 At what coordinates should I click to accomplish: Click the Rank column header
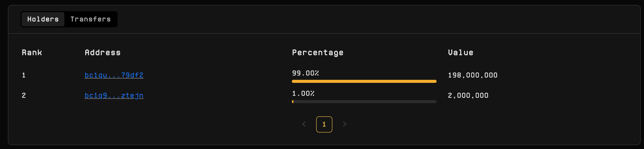coord(32,52)
